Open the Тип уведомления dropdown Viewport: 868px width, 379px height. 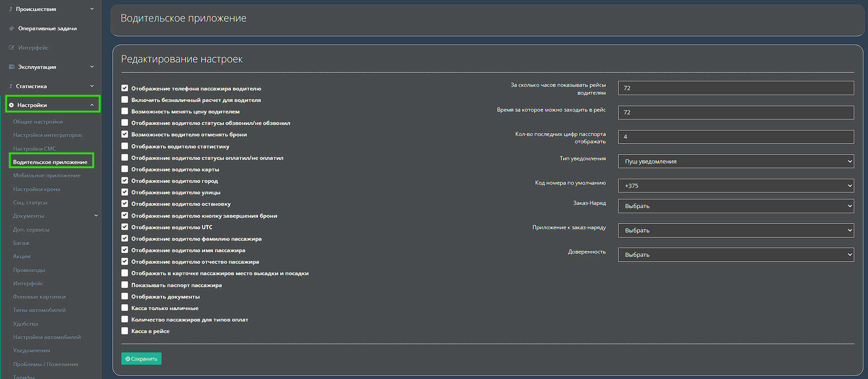(736, 161)
